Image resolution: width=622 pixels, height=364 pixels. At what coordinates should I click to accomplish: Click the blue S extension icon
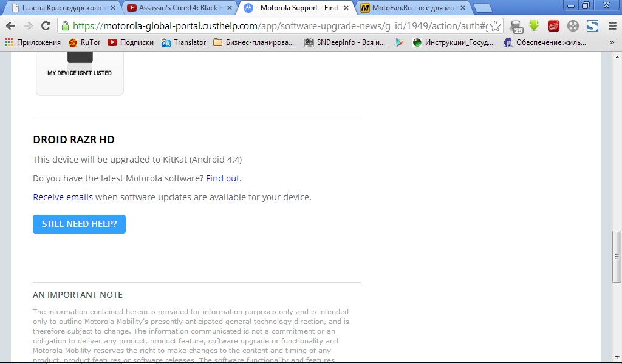pyautogui.click(x=592, y=26)
